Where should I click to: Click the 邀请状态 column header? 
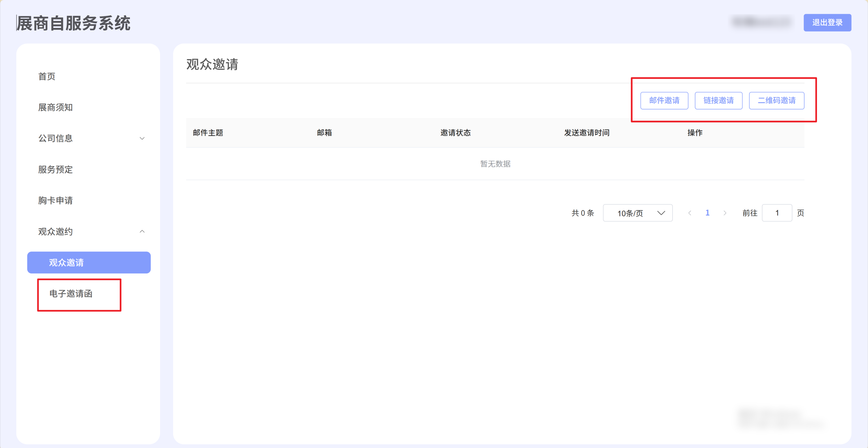click(455, 133)
